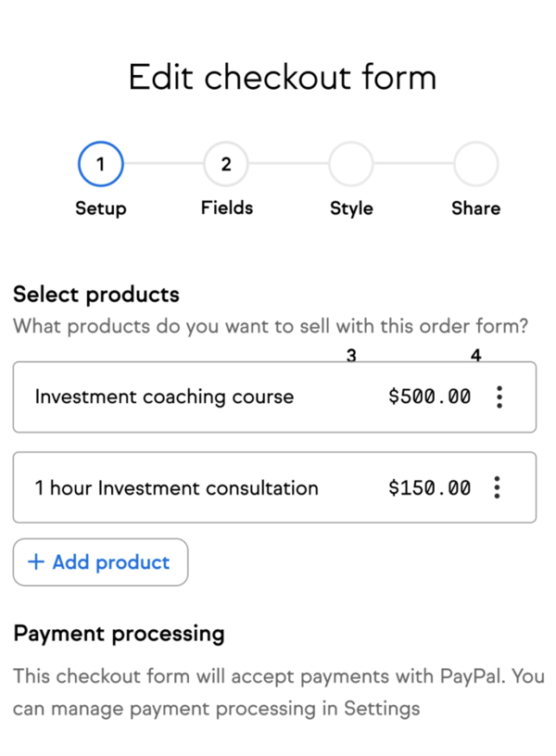Viewport: 556px width, 756px height.
Task: Switch to the Fields step label
Action: click(x=226, y=208)
